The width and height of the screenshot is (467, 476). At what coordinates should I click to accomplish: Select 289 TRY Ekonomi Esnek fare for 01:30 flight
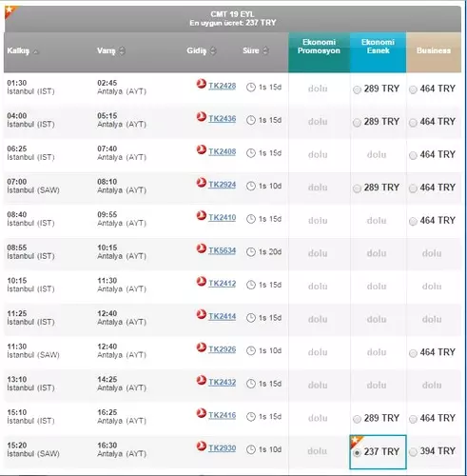click(357, 89)
